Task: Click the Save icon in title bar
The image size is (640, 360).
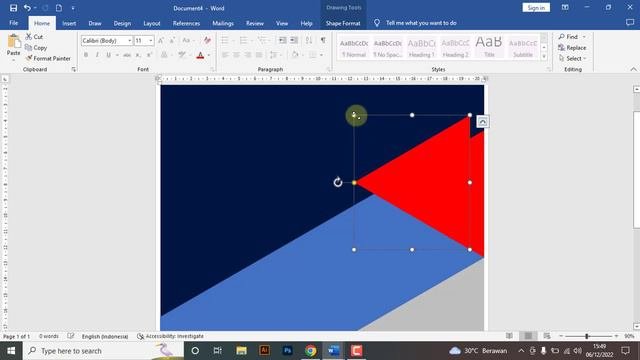Action: [13, 8]
